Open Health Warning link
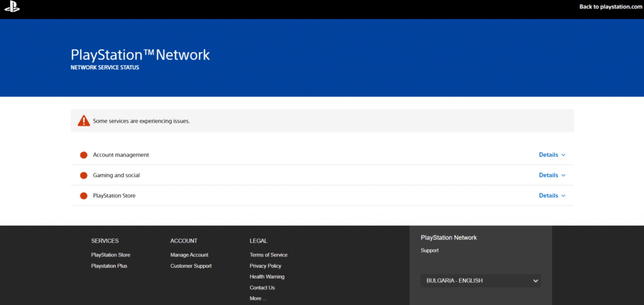This screenshot has width=644, height=305. click(x=267, y=277)
